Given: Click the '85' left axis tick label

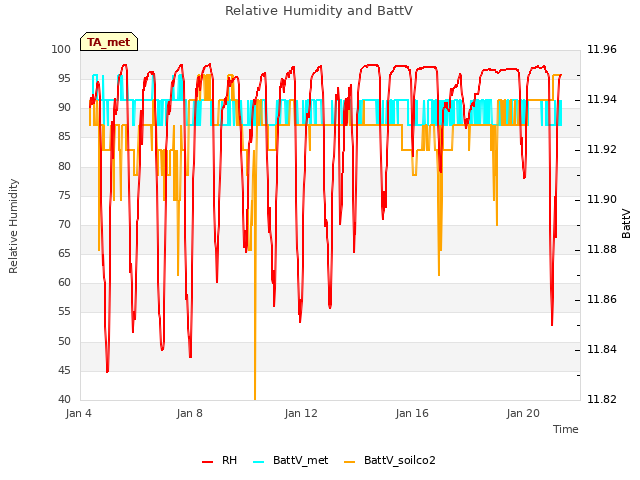Looking at the screenshot, I should click(64, 137).
